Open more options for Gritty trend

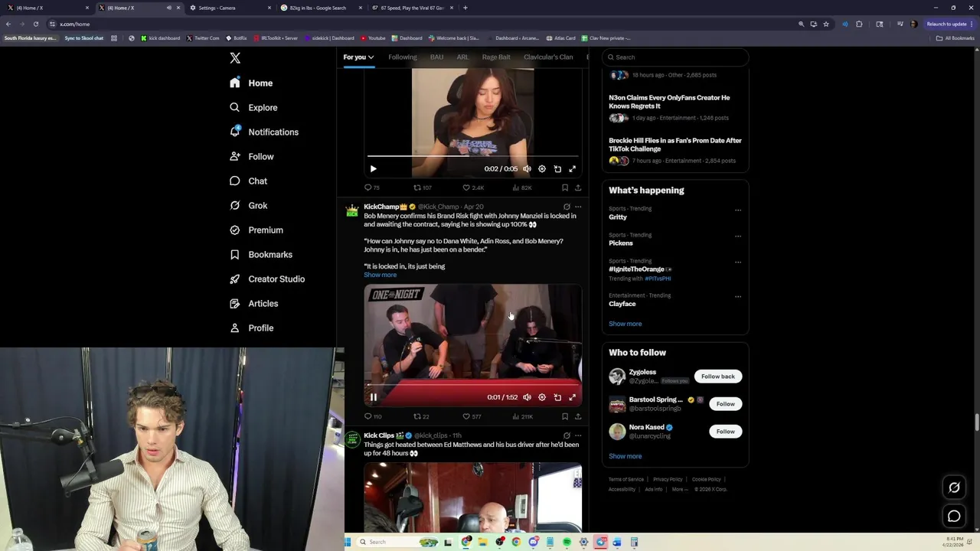click(738, 210)
